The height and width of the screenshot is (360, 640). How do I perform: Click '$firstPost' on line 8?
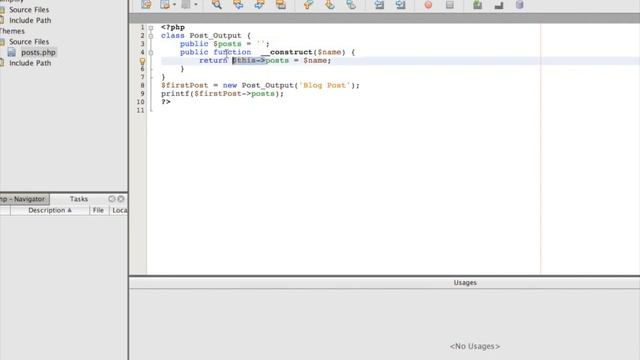click(184, 86)
